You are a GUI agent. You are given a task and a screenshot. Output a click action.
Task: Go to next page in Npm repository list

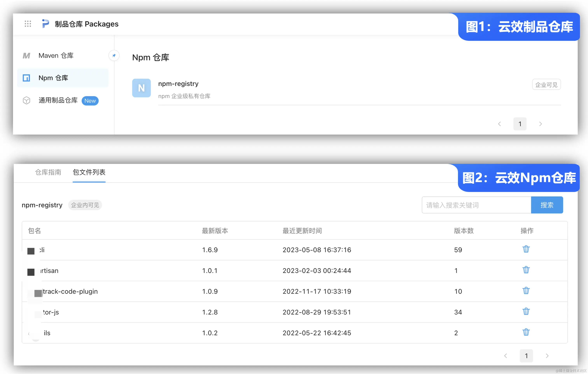click(540, 124)
